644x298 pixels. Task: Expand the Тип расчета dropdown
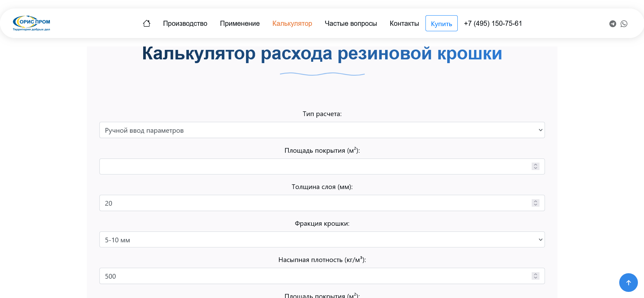322,130
